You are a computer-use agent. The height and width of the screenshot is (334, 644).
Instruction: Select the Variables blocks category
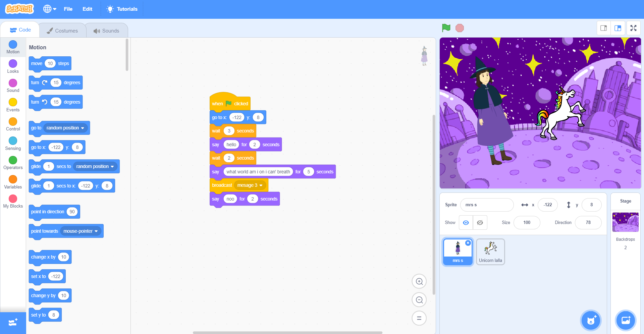(13, 182)
